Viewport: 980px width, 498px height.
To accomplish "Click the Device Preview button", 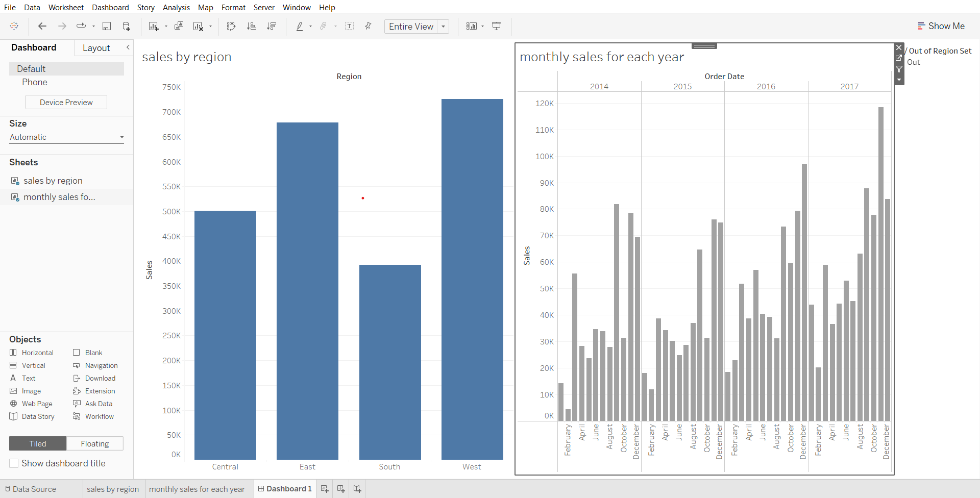I will coord(66,102).
